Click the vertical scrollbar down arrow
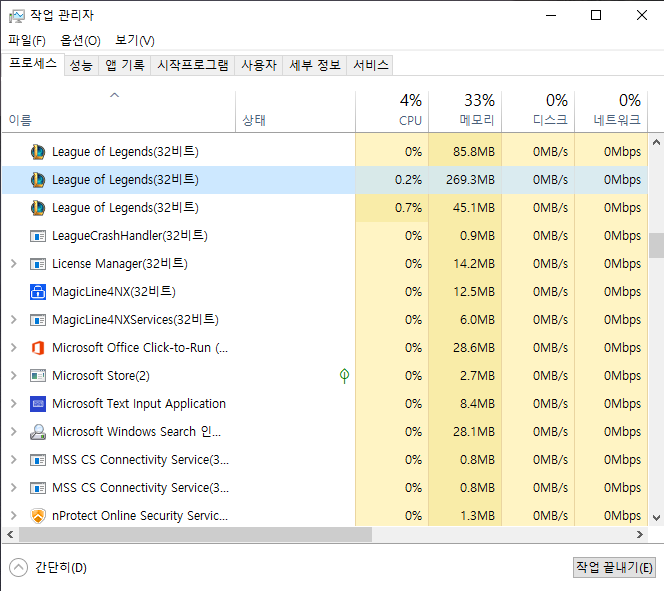The width and height of the screenshot is (664, 591). [x=656, y=517]
